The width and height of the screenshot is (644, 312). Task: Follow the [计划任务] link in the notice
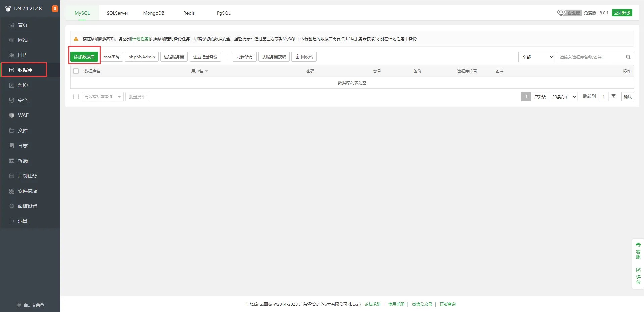pos(141,39)
